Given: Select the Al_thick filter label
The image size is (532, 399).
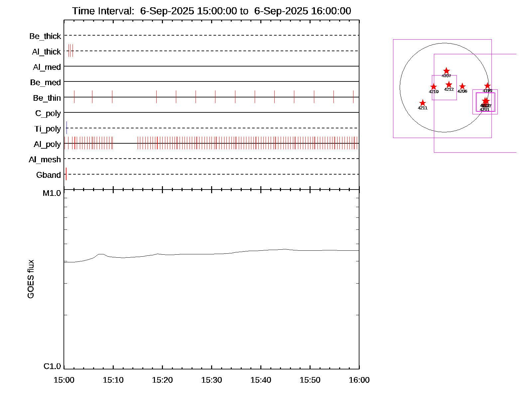Looking at the screenshot, I should [47, 52].
